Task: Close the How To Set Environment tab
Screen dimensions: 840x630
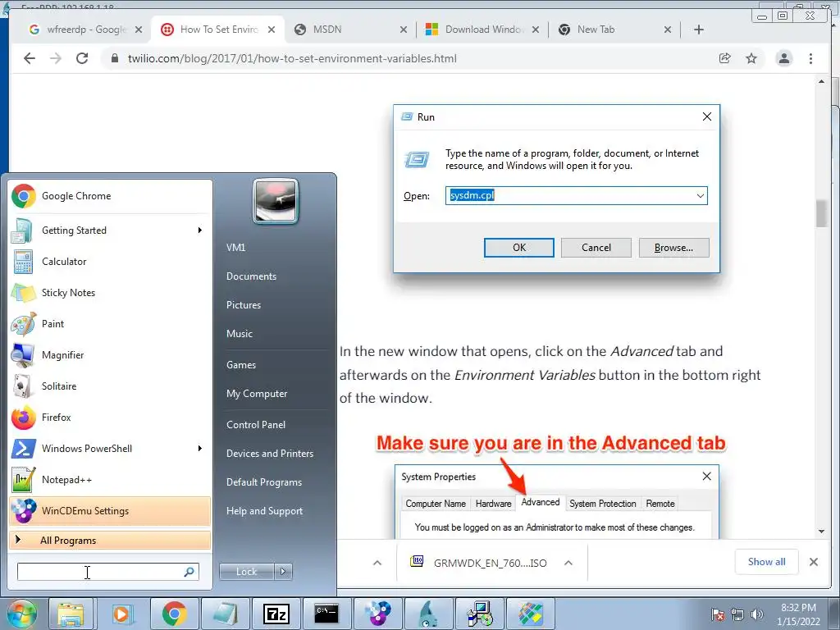Action: pyautogui.click(x=272, y=30)
